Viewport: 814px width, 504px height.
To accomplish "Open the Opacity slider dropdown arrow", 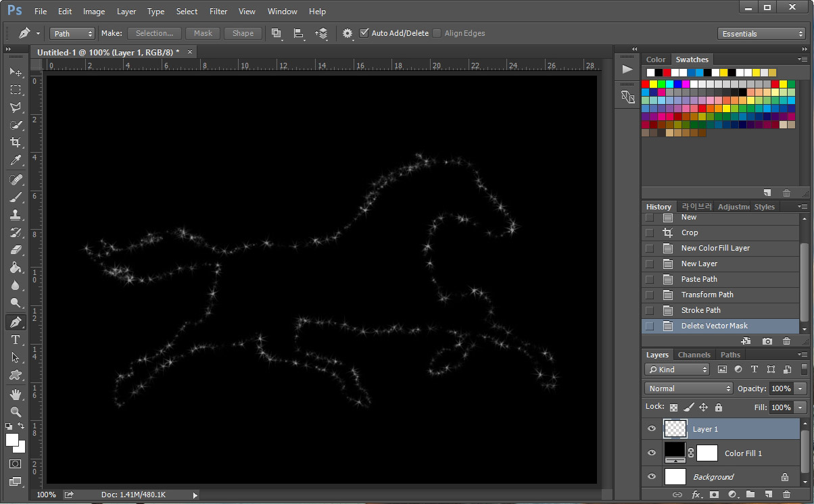I will pyautogui.click(x=801, y=388).
